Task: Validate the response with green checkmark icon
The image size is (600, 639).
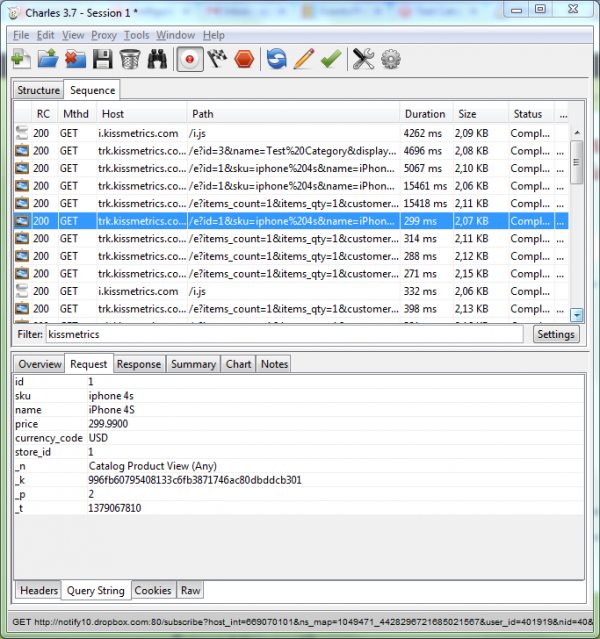Action: 331,59
